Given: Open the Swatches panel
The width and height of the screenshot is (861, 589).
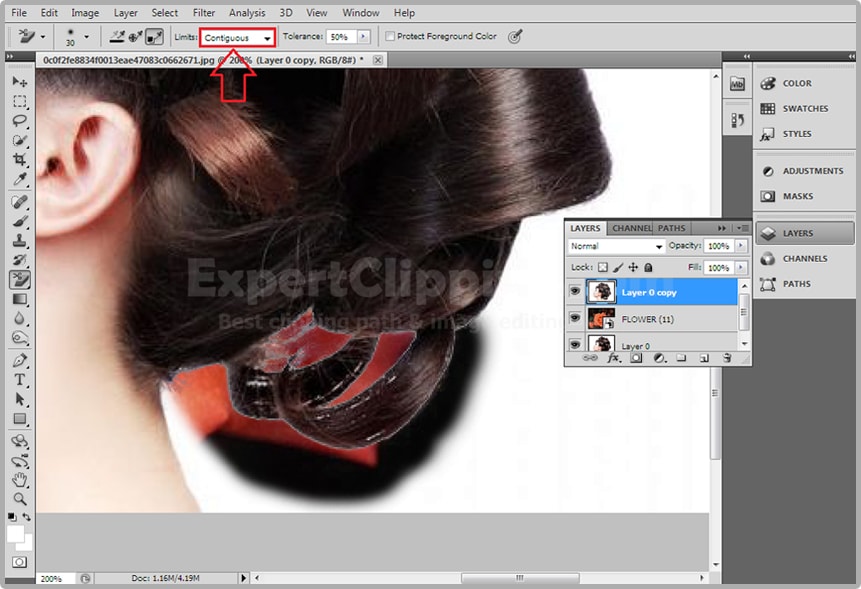Looking at the screenshot, I should click(x=804, y=108).
